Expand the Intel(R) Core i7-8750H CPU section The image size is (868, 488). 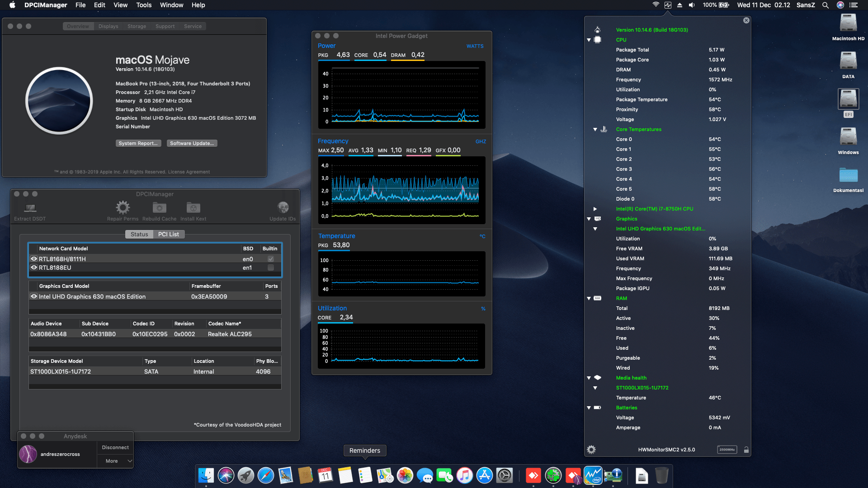[595, 208]
